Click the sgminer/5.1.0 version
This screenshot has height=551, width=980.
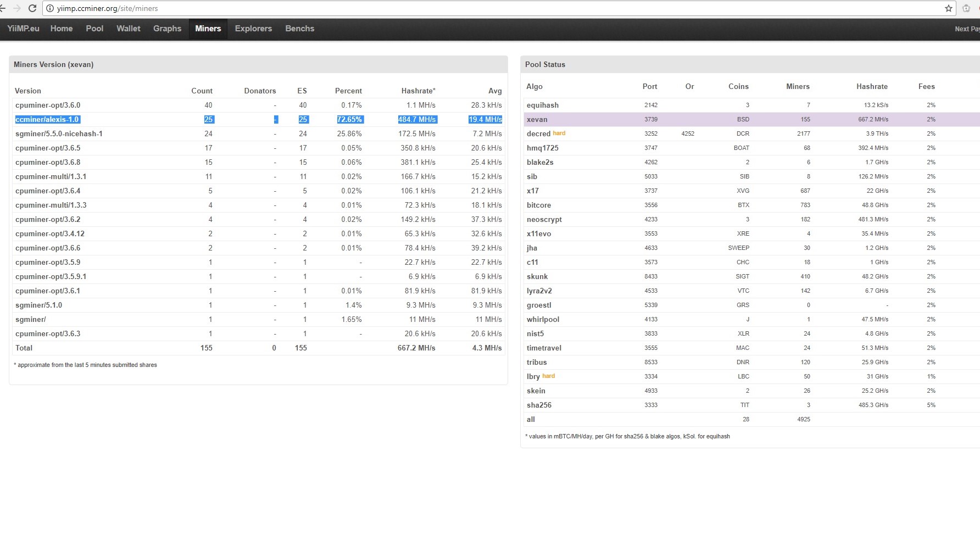pyautogui.click(x=38, y=305)
